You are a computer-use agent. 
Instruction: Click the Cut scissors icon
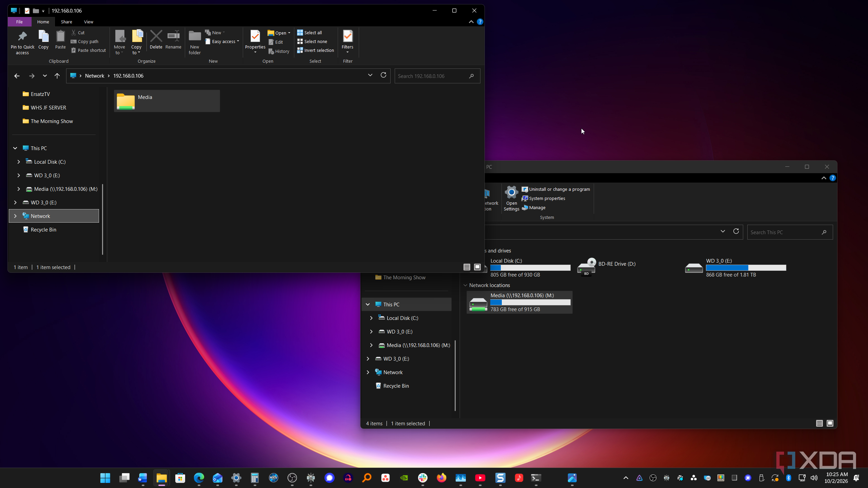pos(74,33)
